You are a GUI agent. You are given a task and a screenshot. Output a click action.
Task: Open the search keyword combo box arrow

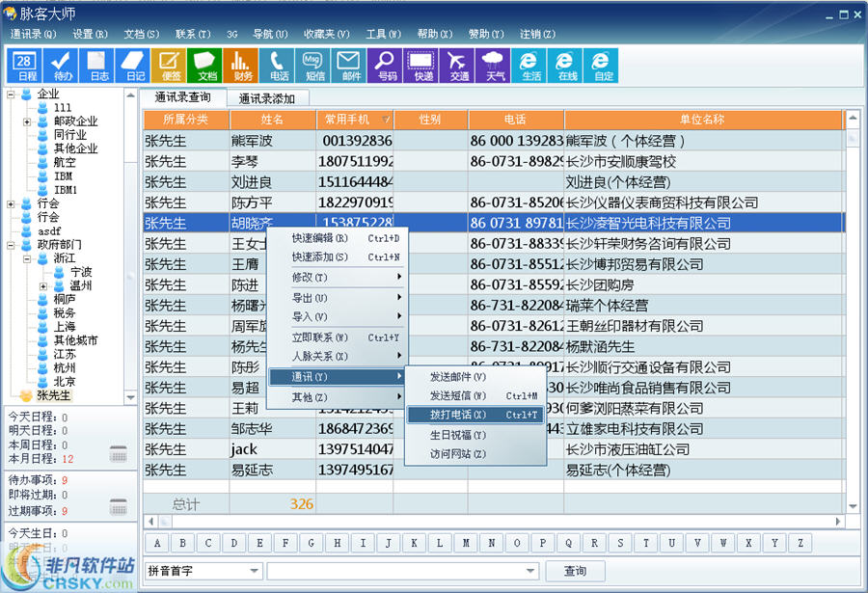click(x=530, y=570)
